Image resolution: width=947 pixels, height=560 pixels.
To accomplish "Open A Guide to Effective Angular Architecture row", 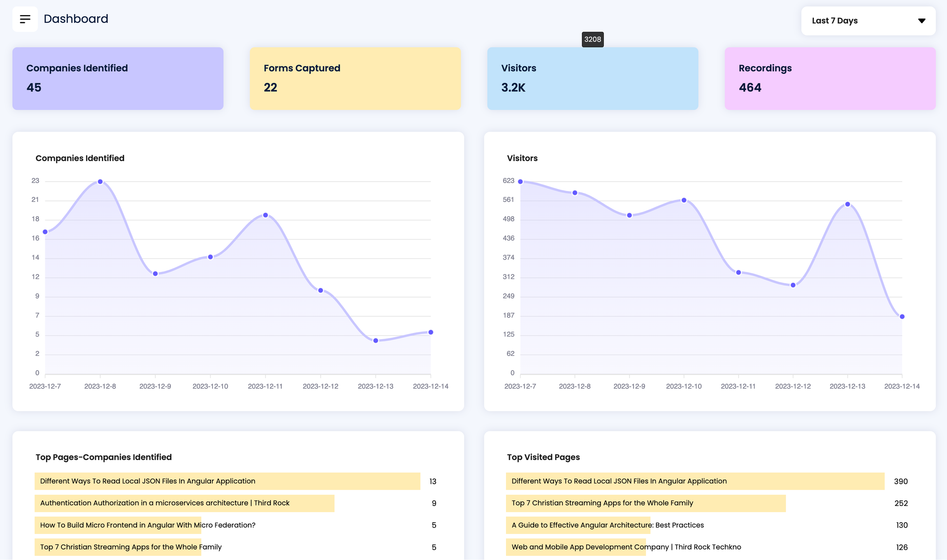I will (607, 525).
